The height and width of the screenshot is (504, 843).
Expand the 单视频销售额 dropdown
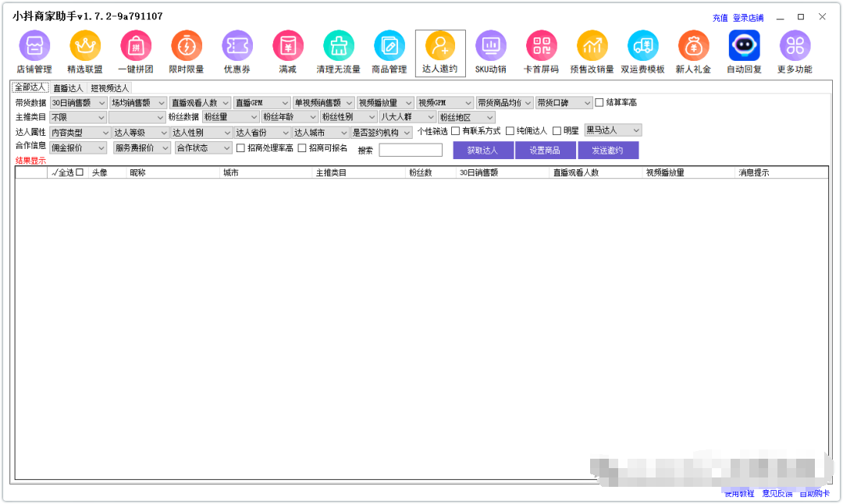(324, 103)
